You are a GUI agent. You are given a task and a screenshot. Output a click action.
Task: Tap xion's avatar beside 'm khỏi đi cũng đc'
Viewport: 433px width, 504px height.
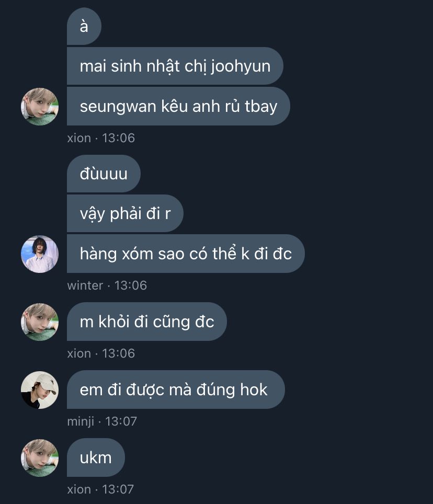coord(40,322)
